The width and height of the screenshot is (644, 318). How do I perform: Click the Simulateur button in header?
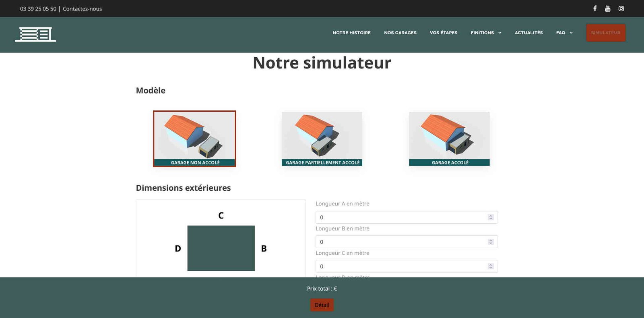[x=606, y=33]
